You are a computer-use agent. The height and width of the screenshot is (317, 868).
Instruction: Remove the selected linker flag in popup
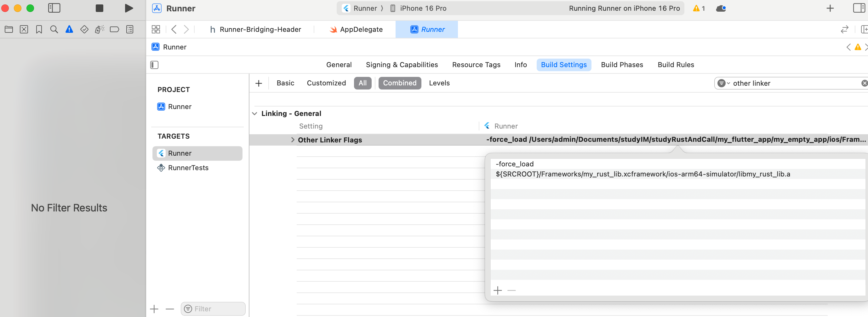pyautogui.click(x=511, y=290)
